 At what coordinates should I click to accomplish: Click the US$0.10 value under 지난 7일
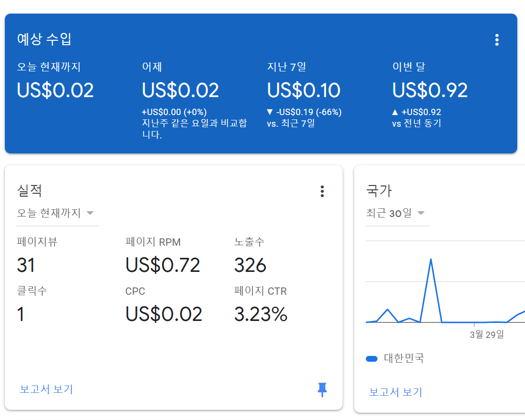304,90
